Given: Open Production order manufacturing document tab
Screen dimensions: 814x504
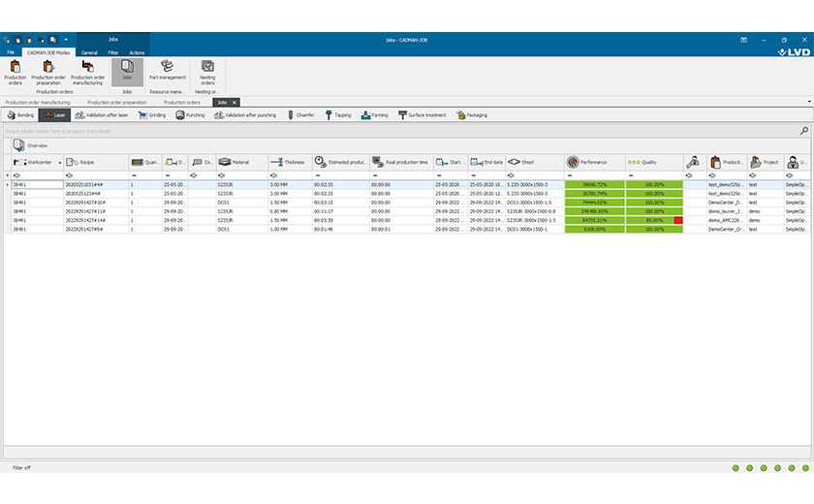Looking at the screenshot, I should [x=38, y=102].
